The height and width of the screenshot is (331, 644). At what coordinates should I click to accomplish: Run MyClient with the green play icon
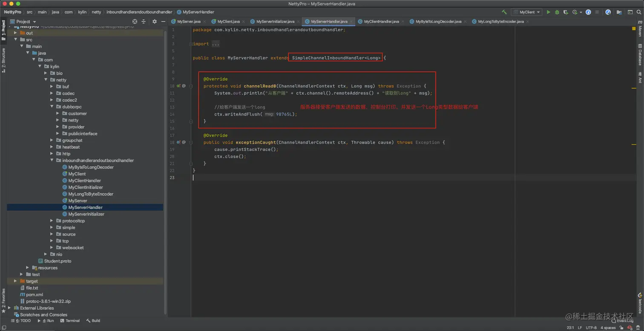pyautogui.click(x=549, y=12)
